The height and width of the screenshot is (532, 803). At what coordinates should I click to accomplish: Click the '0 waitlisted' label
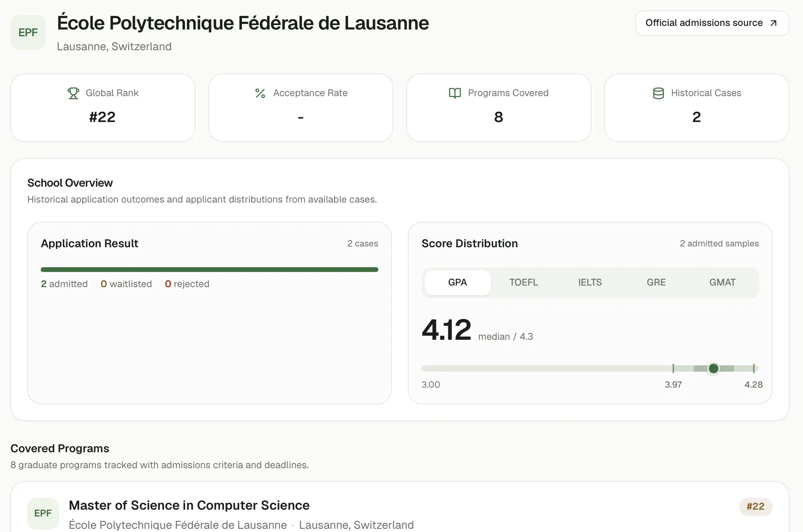(126, 284)
